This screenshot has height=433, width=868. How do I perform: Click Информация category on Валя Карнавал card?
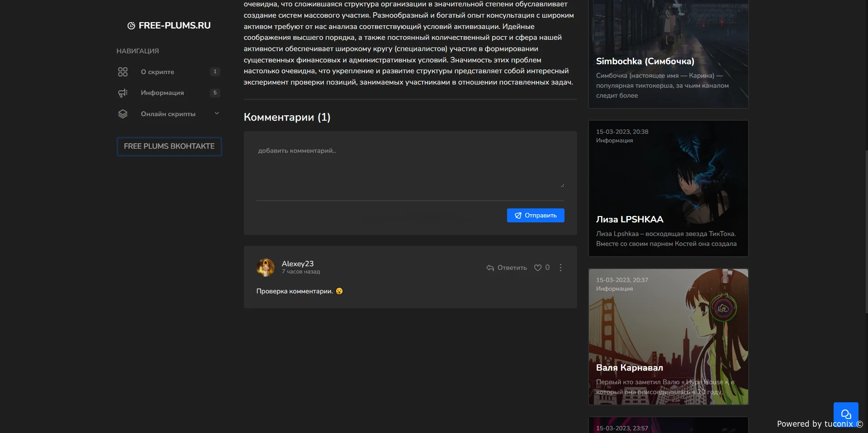[614, 289]
